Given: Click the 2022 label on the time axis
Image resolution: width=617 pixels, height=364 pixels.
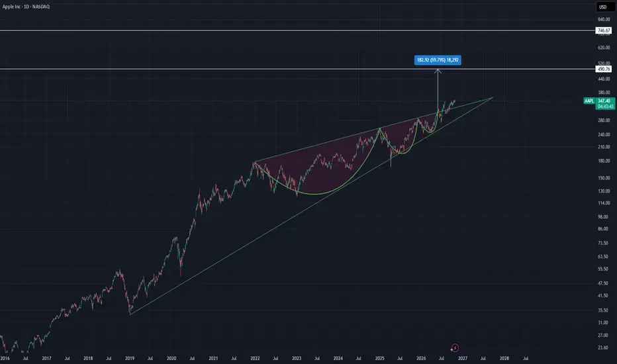Looking at the screenshot, I should (x=255, y=359).
